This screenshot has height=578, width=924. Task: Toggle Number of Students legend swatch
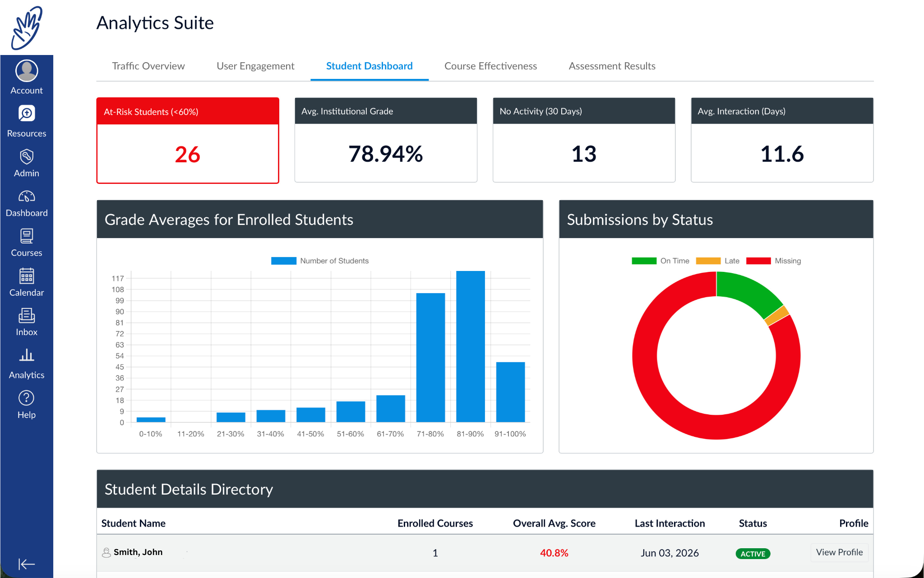coord(283,261)
